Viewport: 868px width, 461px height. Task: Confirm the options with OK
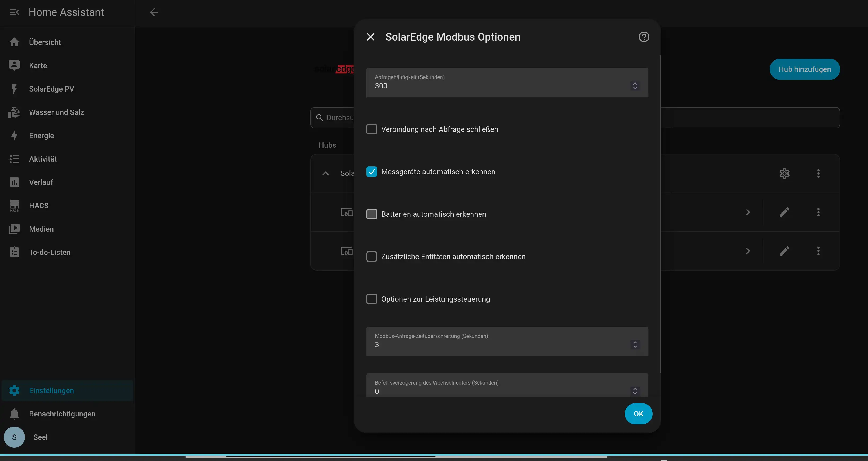coord(638,414)
